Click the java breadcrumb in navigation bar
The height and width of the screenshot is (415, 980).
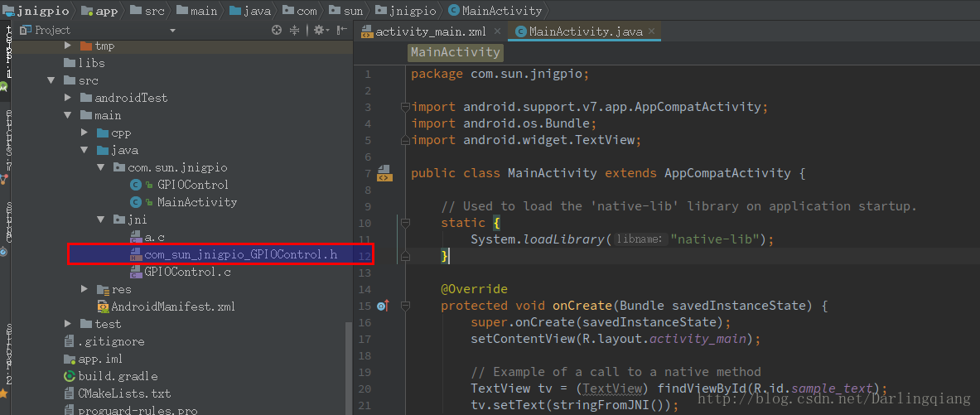[249, 11]
